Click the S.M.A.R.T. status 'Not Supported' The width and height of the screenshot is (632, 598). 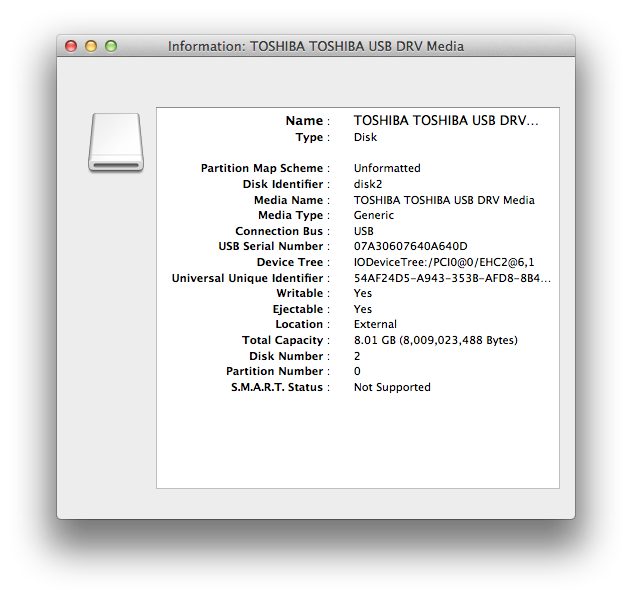392,388
